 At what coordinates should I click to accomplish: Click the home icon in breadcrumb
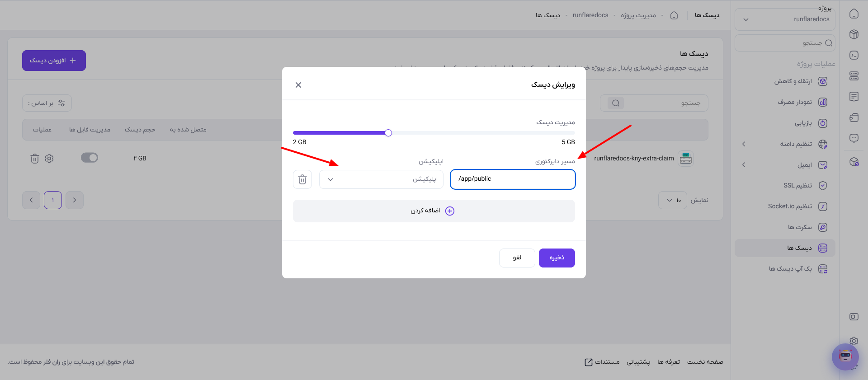pos(674,15)
